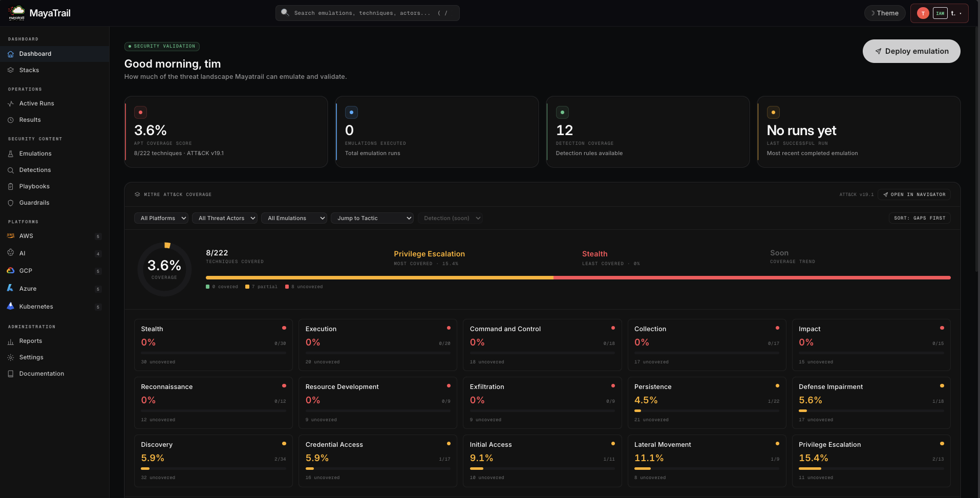Image resolution: width=980 pixels, height=498 pixels.
Task: Click the Kubernetes platform icon
Action: [x=10, y=306]
